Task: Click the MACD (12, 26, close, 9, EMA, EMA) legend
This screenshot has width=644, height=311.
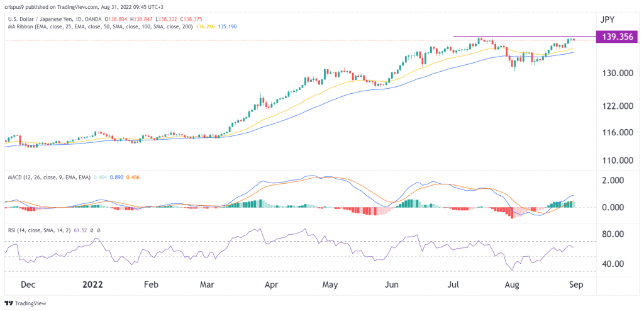Action: coord(48,177)
